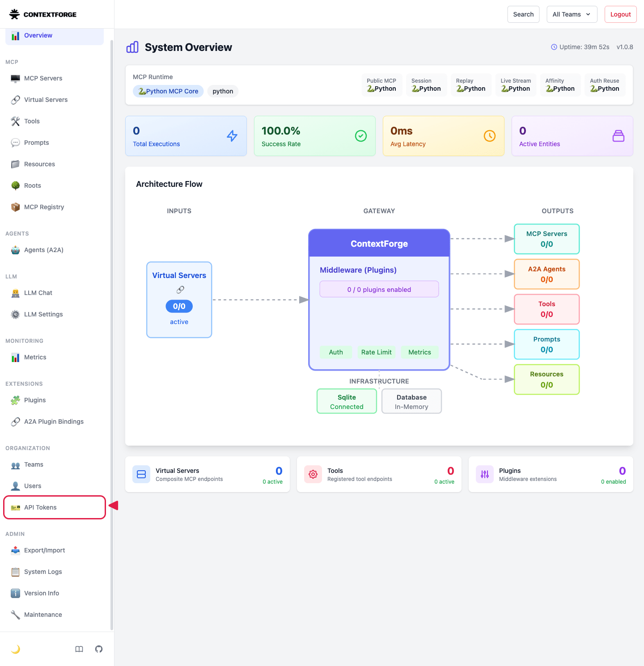Open the API Tokens page
644x666 pixels.
[x=55, y=507]
